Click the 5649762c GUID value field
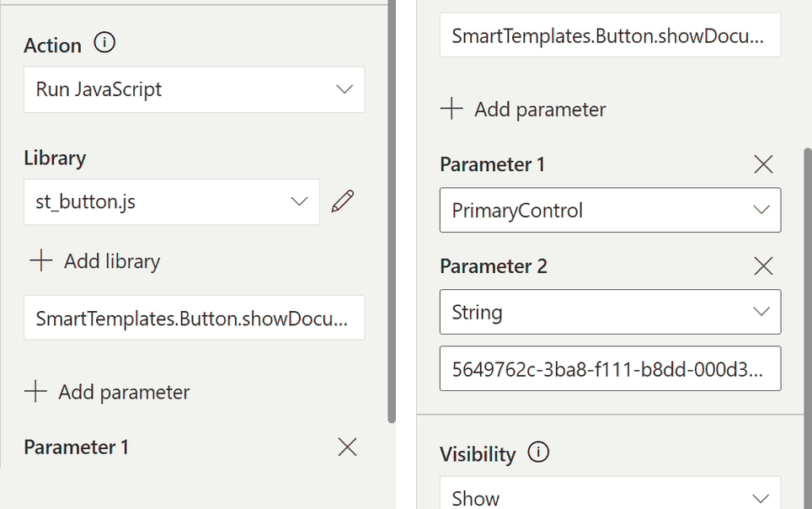 coord(610,368)
